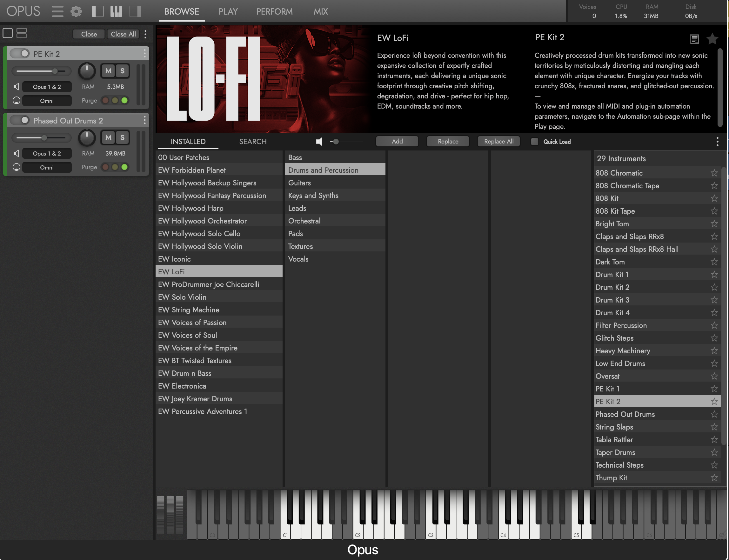Click MIDI channel icon for PE Kit 2
The height and width of the screenshot is (560, 729).
click(16, 100)
